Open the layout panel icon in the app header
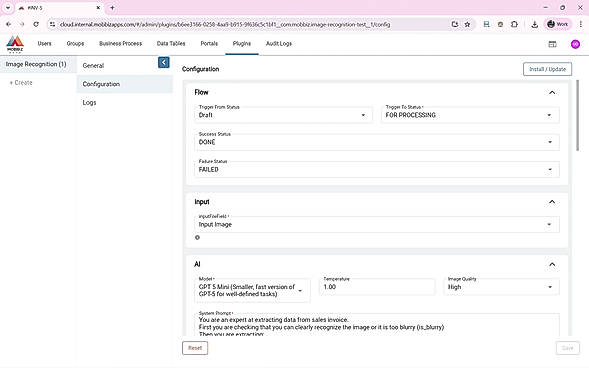This screenshot has height=368, width=589. click(552, 44)
